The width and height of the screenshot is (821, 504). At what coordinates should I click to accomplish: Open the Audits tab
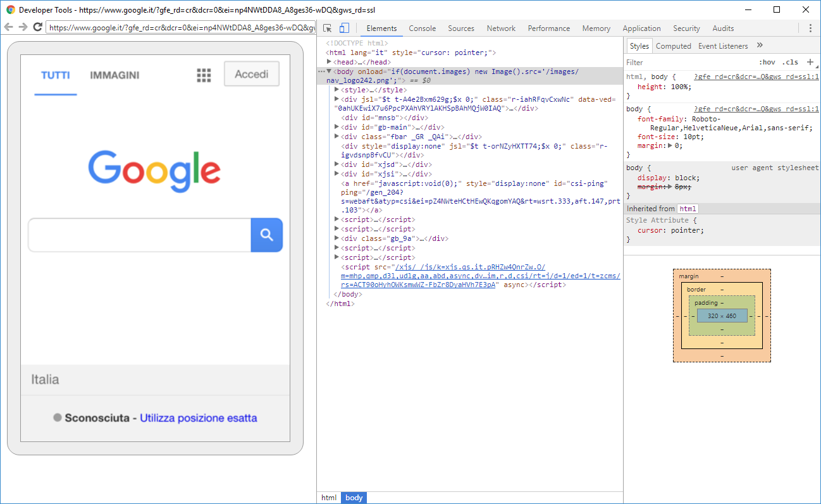(723, 28)
